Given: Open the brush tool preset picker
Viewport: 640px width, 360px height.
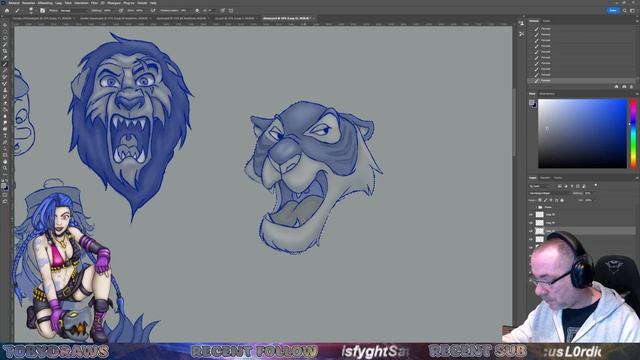Looking at the screenshot, I should coord(18,11).
